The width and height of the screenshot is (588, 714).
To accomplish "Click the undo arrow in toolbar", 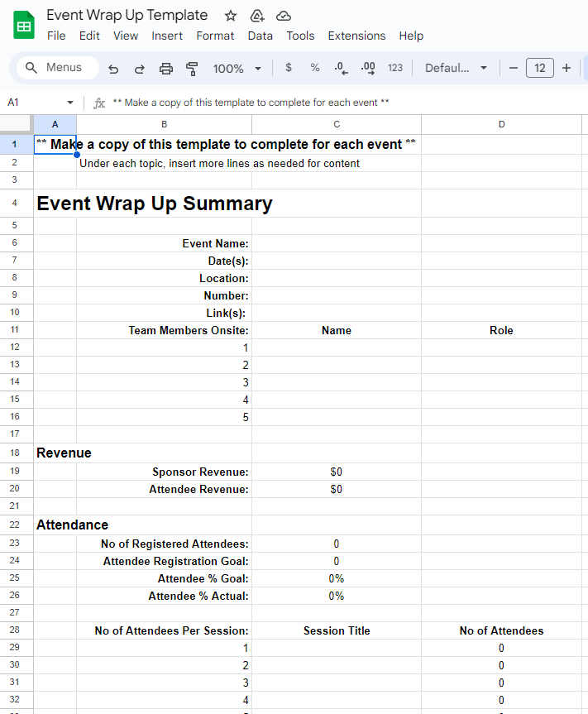I will (113, 69).
